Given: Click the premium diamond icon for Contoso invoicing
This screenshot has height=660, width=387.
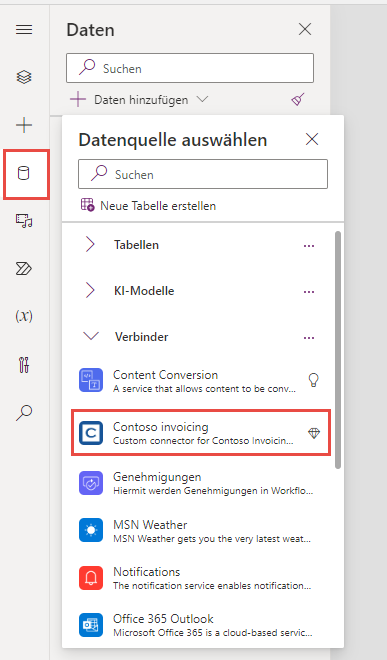Looking at the screenshot, I should point(314,433).
